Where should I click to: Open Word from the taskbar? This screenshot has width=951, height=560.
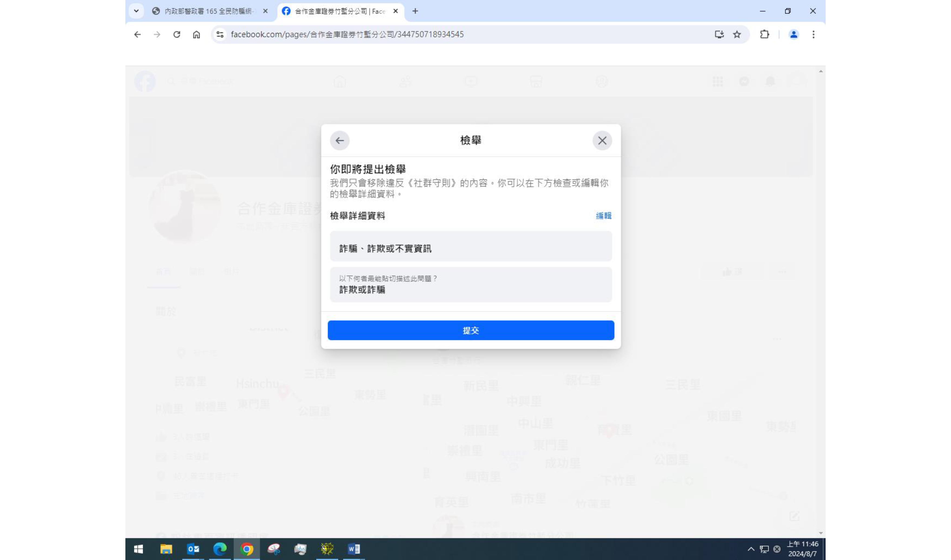coord(354,549)
